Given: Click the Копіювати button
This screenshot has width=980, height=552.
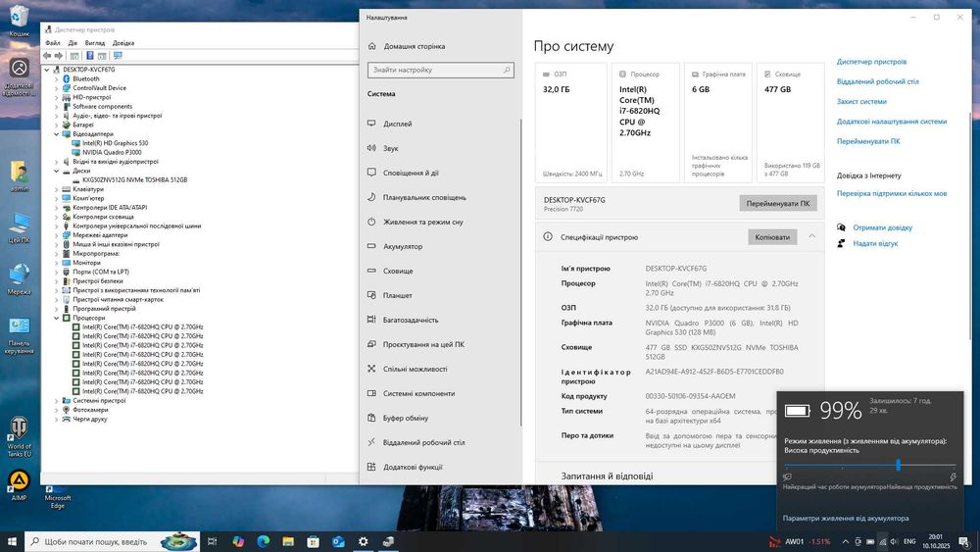Looking at the screenshot, I should (x=772, y=237).
